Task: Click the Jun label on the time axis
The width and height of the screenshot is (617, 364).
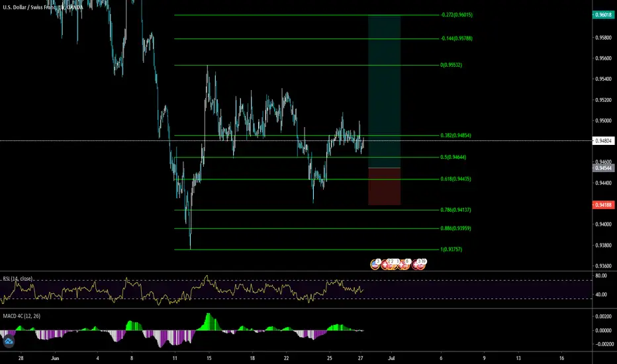Action: pyautogui.click(x=55, y=358)
